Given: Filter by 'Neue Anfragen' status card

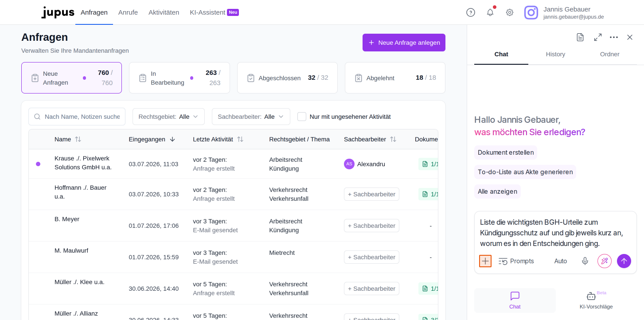Looking at the screenshot, I should (71, 78).
